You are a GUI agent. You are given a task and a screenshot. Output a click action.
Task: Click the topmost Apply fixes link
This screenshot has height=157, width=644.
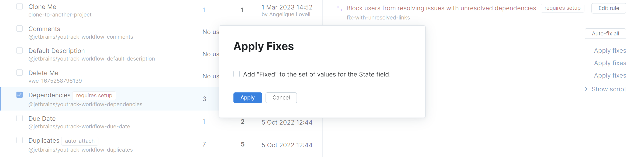[x=610, y=51]
